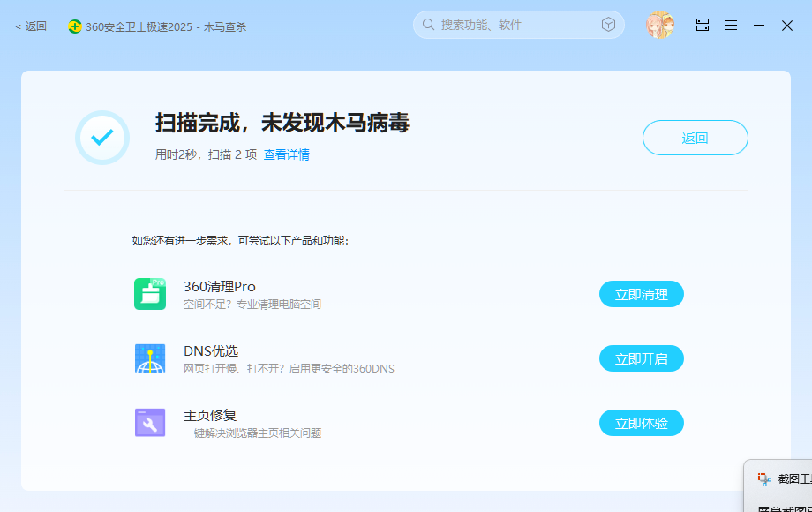Click the outlined 返回 button
Viewport: 812px width, 512px height.
[695, 138]
